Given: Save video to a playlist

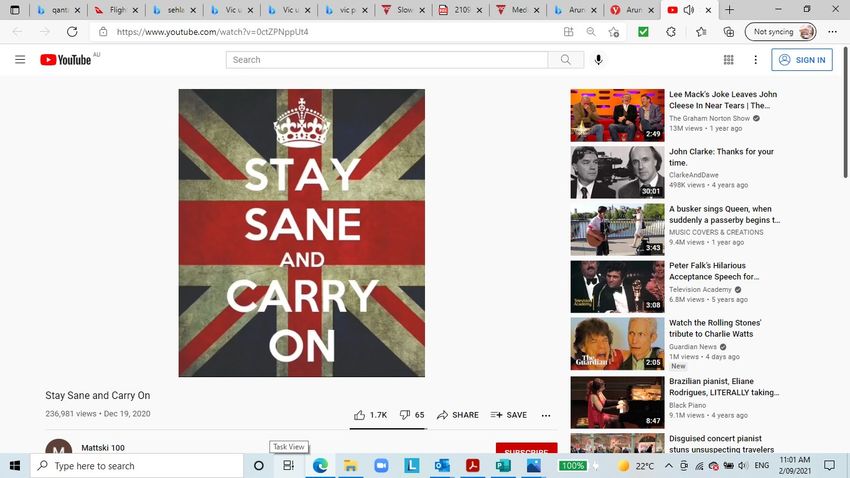Looking at the screenshot, I should pyautogui.click(x=508, y=415).
